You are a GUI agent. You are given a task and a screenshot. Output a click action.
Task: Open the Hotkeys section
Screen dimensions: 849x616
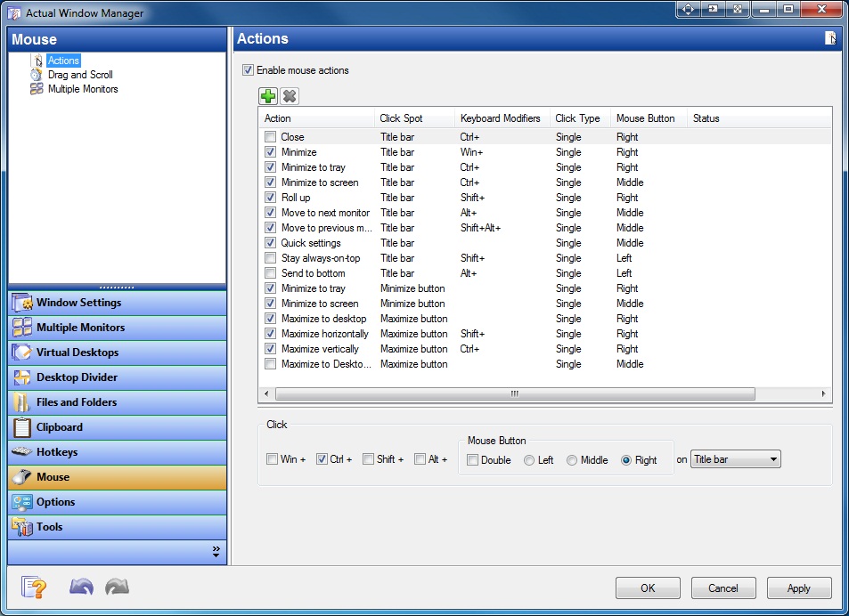click(117, 452)
